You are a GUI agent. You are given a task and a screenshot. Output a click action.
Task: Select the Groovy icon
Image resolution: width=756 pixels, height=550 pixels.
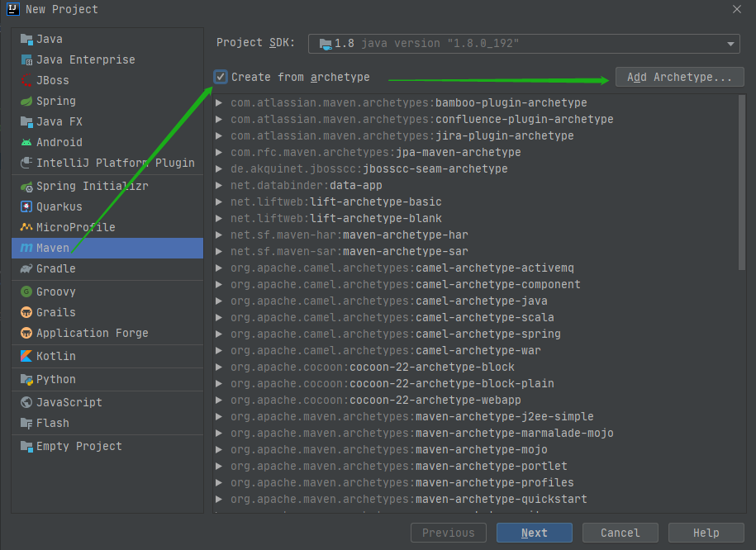coord(26,292)
